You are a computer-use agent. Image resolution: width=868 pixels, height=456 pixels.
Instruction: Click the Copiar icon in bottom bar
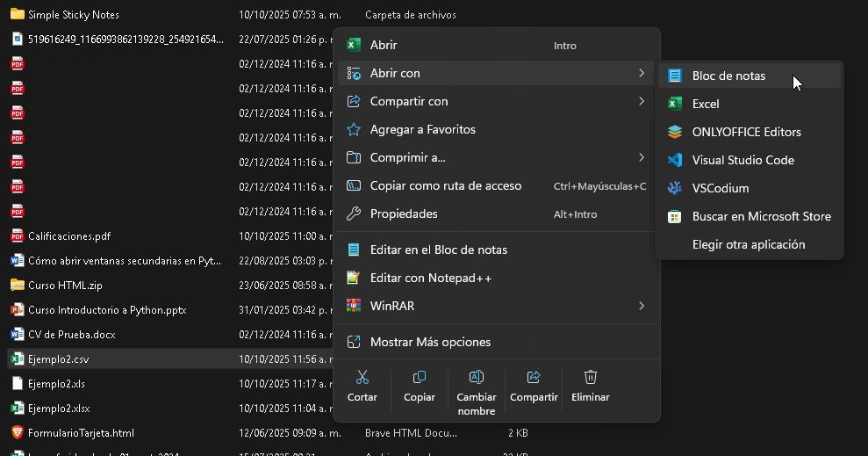[420, 377]
